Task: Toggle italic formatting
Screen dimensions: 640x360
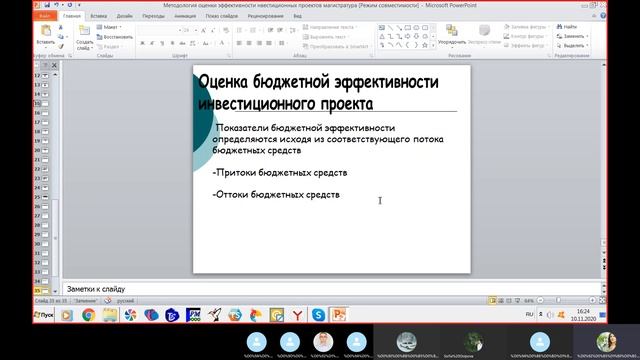Action: [152, 43]
